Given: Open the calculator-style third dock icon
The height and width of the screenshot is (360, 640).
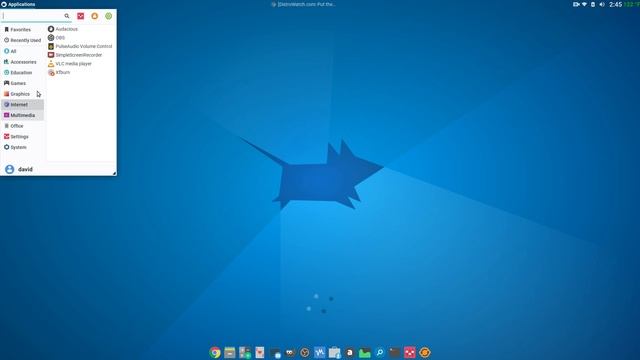Looking at the screenshot, I should pos(245,352).
